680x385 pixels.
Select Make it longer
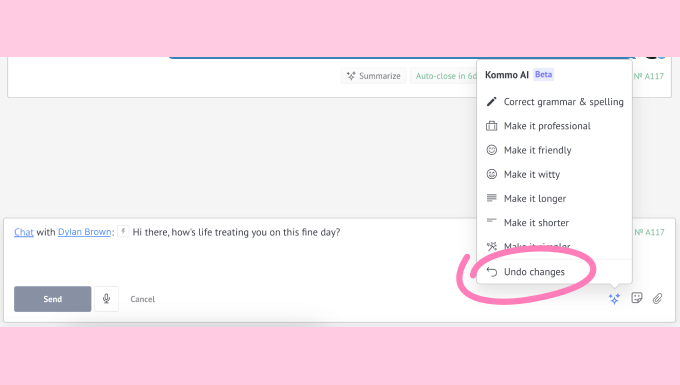(x=554, y=199)
